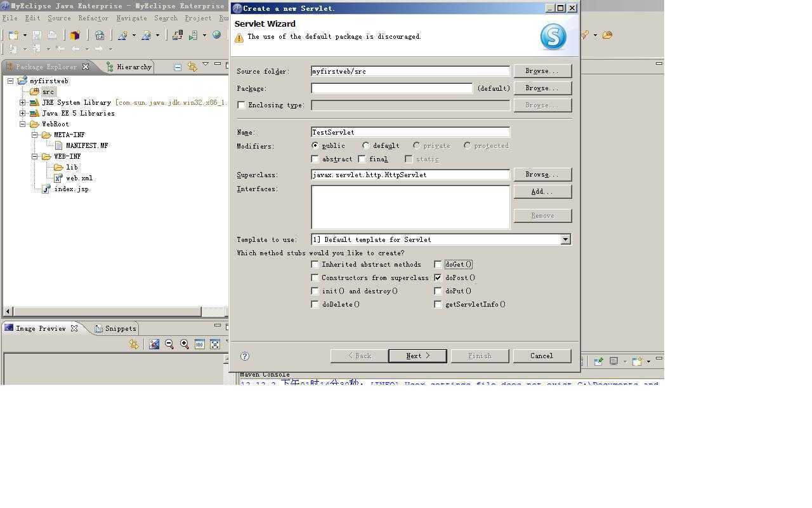Click the Save toolbar icon

click(37, 35)
